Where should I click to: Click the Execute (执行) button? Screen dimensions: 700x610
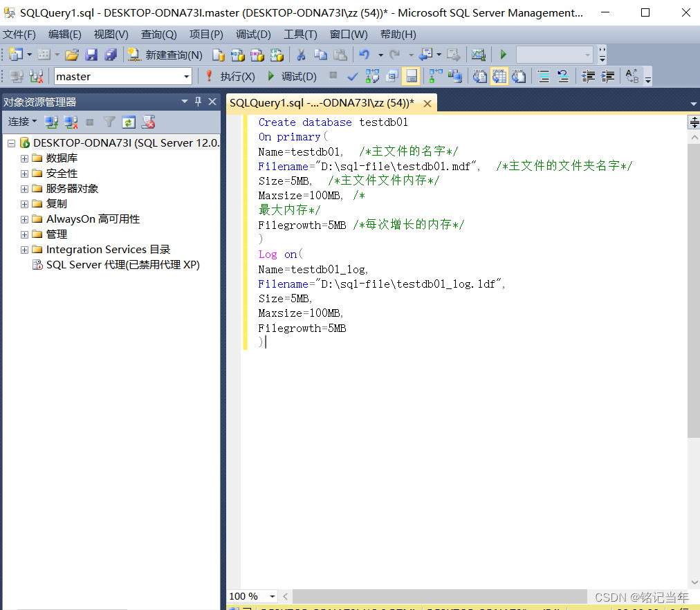pyautogui.click(x=230, y=76)
